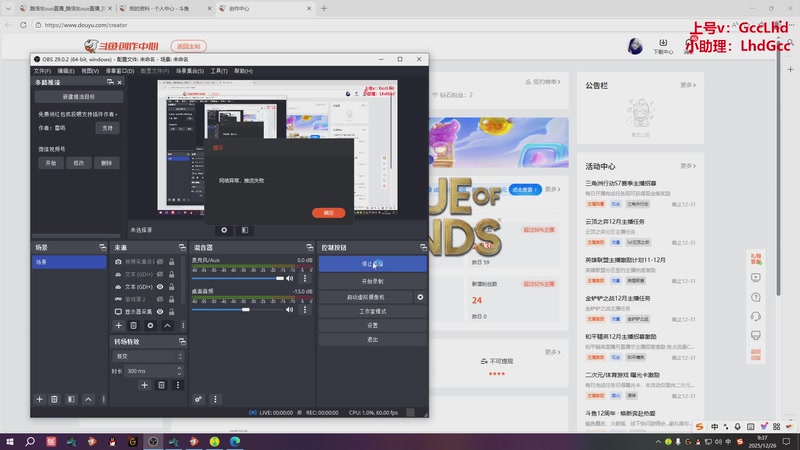Screen dimensions: 800x450
Task: Toggle lock on 游戏源 2 source
Action: pos(171,299)
